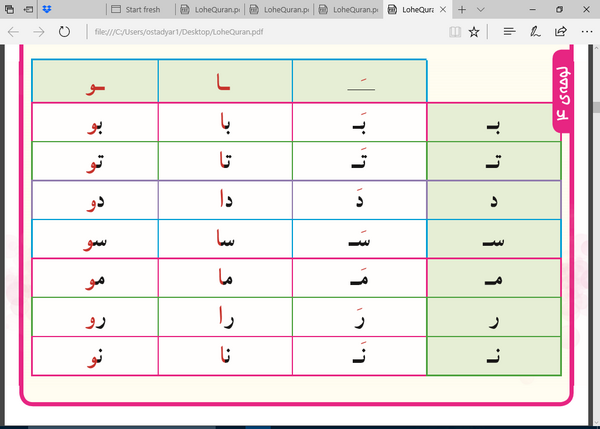
Task: Click 'سَـ' with fatha cell
Action: [360, 239]
